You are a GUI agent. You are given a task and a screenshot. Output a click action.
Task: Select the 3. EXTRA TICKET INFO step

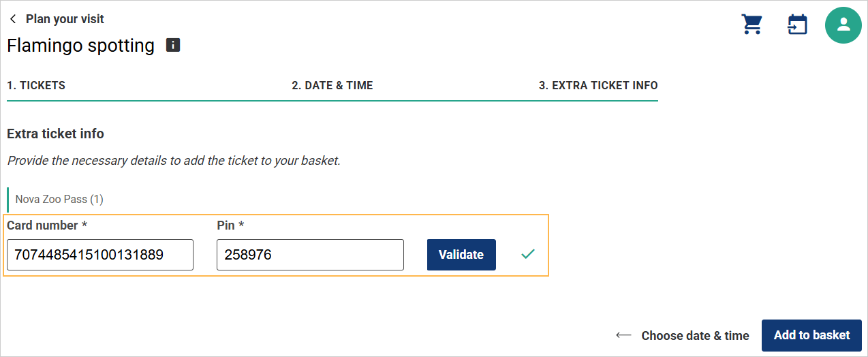pyautogui.click(x=598, y=85)
